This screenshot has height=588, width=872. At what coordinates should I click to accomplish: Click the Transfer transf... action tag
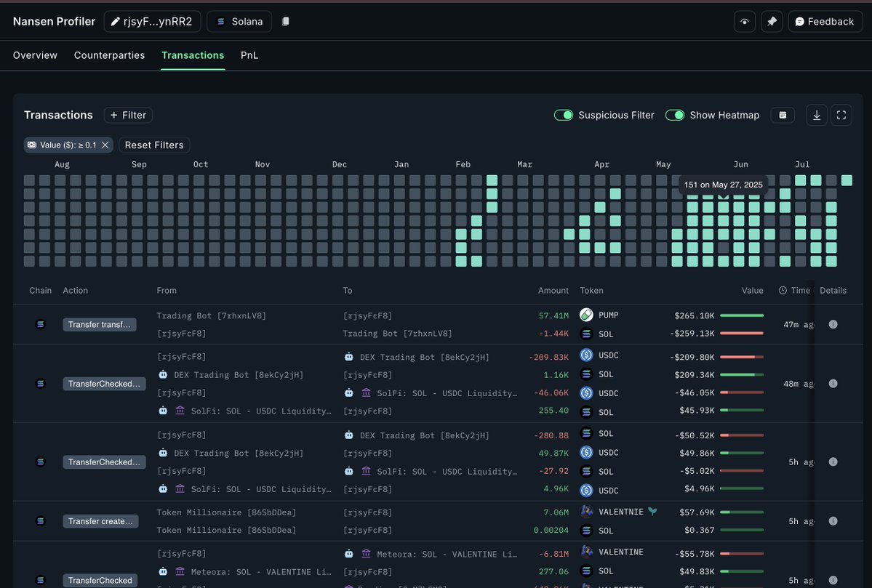coord(100,325)
